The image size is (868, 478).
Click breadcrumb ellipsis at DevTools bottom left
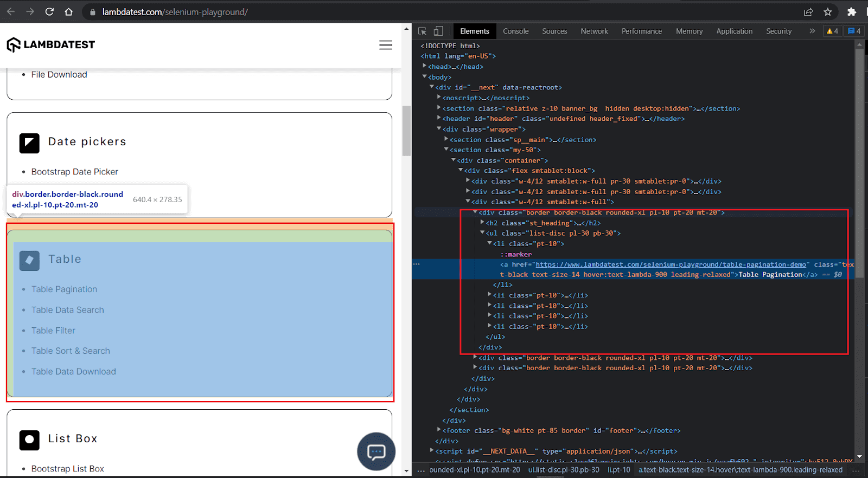421,470
